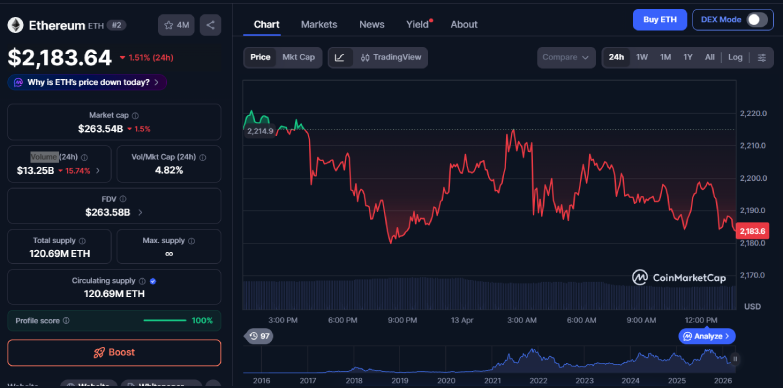Image resolution: width=783 pixels, height=388 pixels.
Task: Click the Buy ETH button
Action: tap(660, 20)
